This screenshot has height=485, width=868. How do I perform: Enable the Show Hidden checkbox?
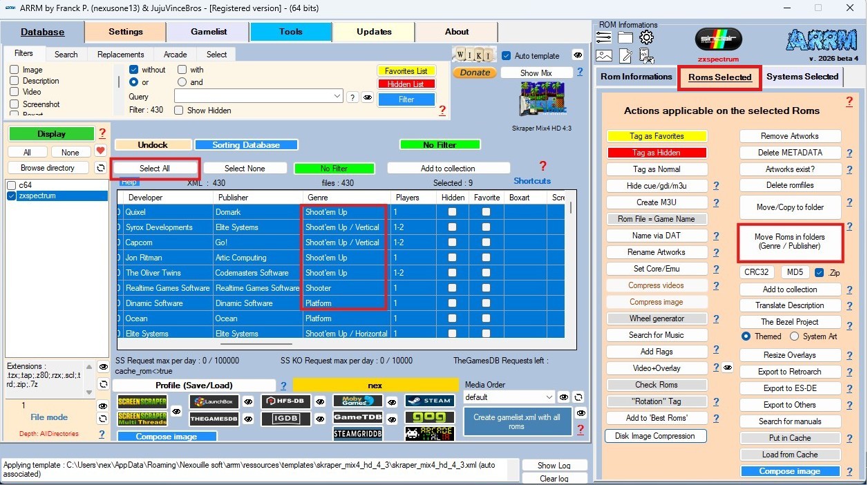(179, 111)
